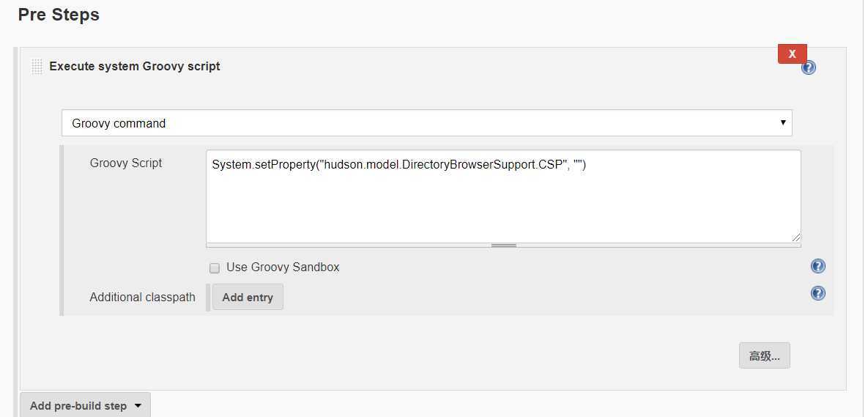Open help for Additional classpath
This screenshot has height=417, width=868.
pyautogui.click(x=817, y=293)
